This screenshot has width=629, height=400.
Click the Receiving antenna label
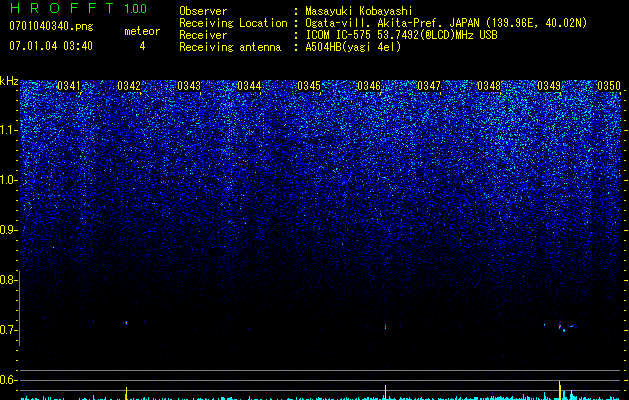(x=230, y=47)
